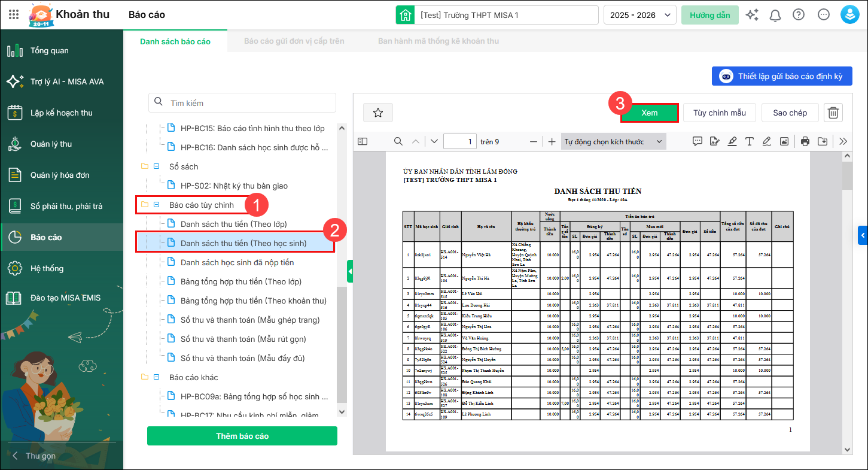
Task: Open notifications bell icon
Action: (775, 15)
